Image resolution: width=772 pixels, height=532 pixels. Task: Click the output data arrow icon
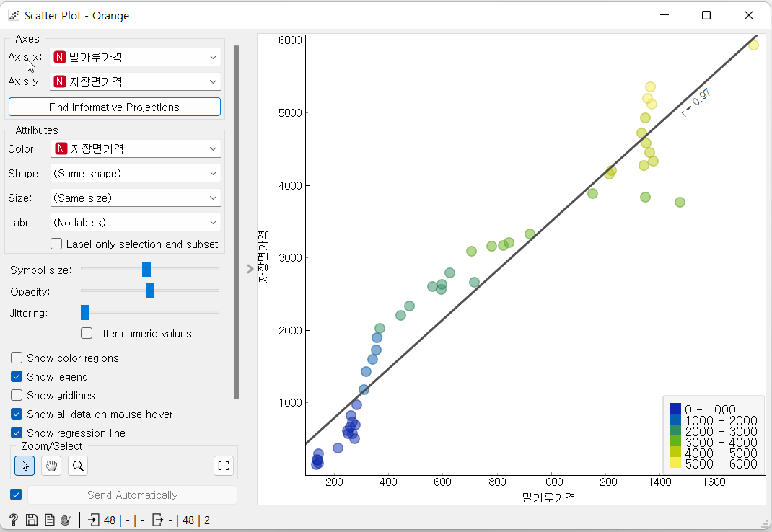157,520
